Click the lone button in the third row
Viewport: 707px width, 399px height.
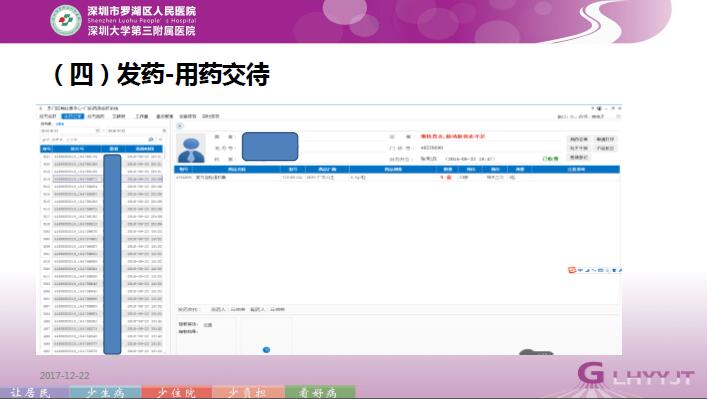578,157
